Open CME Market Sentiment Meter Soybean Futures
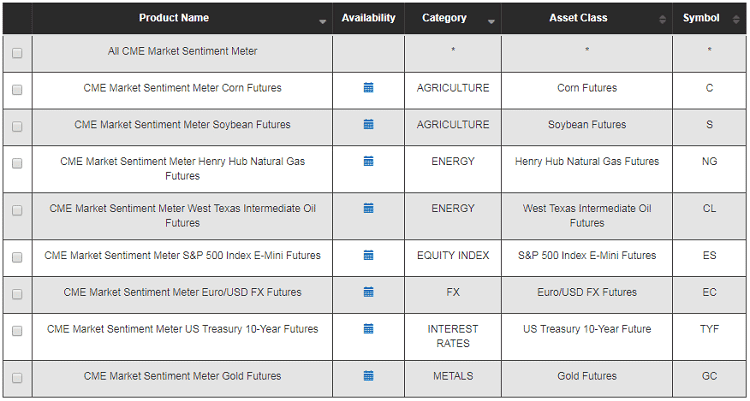The width and height of the screenshot is (750, 401). coord(182,125)
